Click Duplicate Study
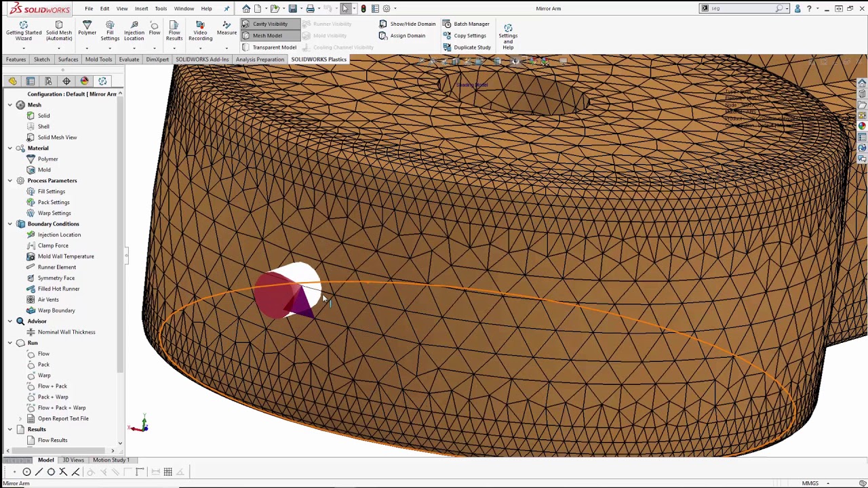Screen dimensions: 868x488 pos(467,47)
